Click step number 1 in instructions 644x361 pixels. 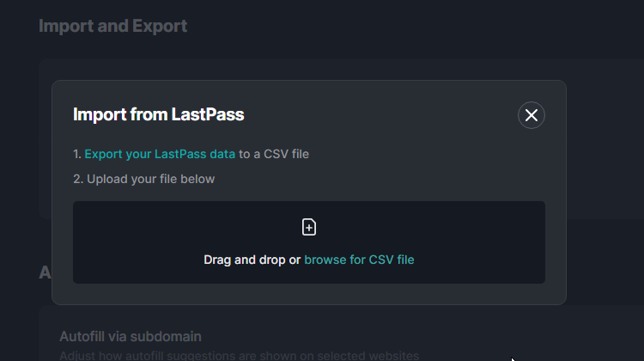77,154
